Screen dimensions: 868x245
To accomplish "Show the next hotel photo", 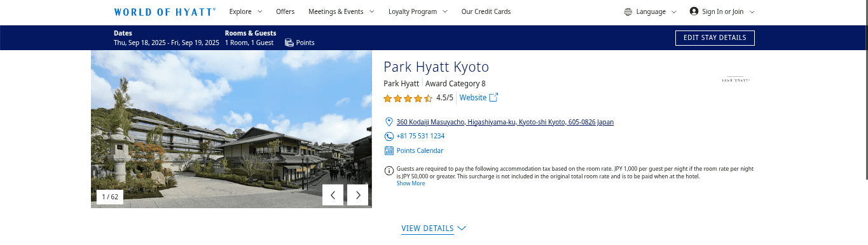I will point(357,195).
